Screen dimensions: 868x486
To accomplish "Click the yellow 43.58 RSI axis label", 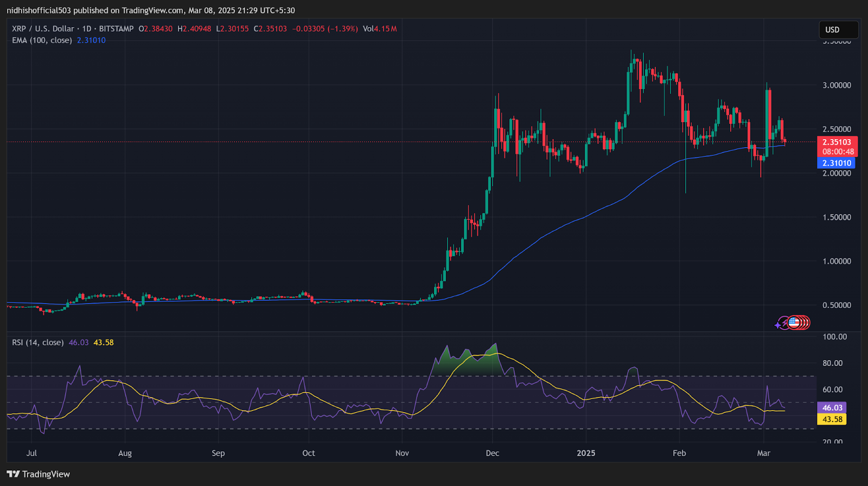I will (x=832, y=419).
